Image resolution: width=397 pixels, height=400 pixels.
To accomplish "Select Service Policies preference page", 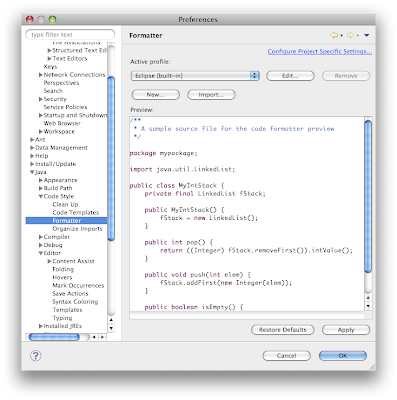I will point(65,107).
